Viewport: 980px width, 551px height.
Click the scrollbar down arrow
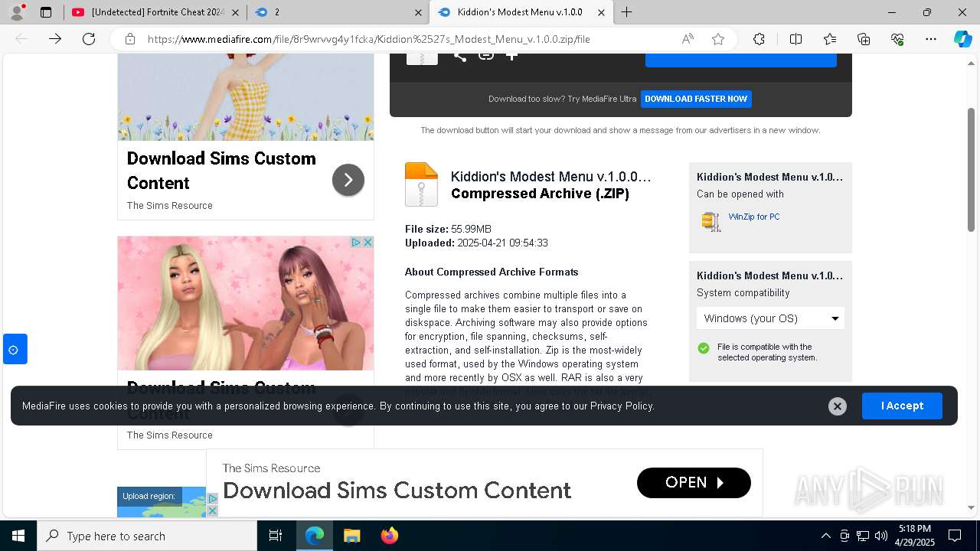pyautogui.click(x=971, y=507)
